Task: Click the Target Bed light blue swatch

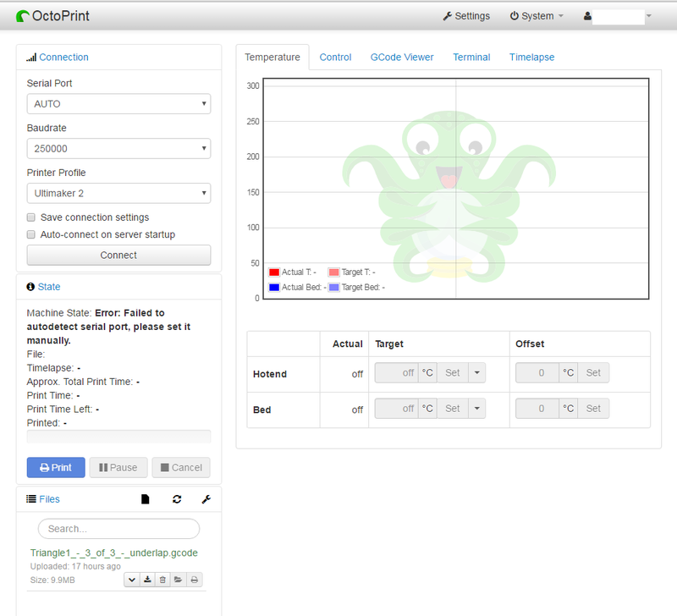Action: click(x=333, y=288)
